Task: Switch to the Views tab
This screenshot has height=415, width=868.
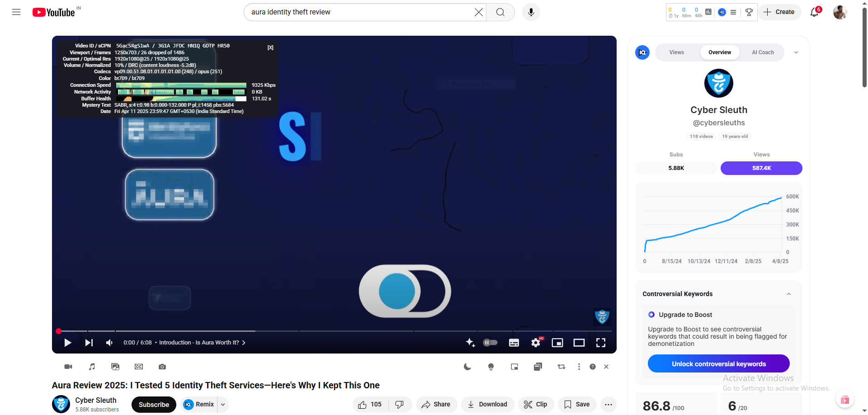Action: (x=677, y=52)
